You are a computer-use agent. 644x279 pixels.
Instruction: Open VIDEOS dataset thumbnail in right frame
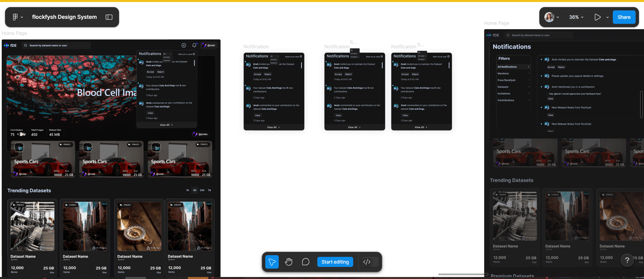(567, 216)
